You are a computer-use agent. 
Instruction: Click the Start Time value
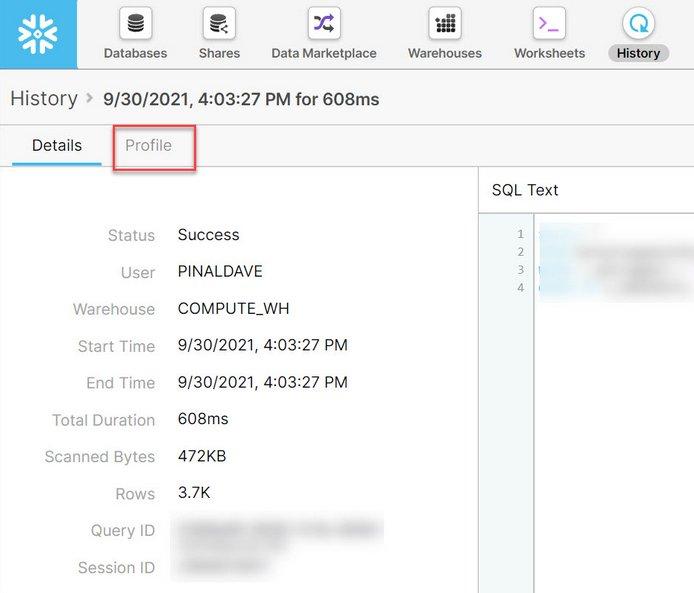[262, 345]
